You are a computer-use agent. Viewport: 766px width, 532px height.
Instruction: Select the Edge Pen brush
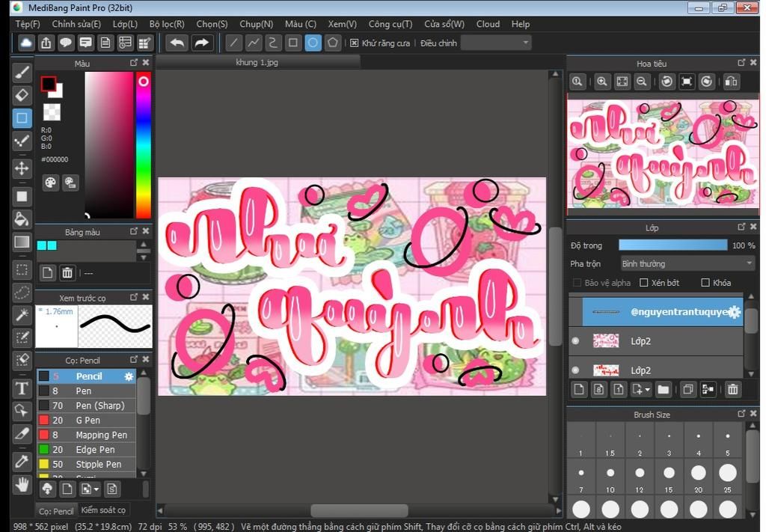tap(87, 450)
